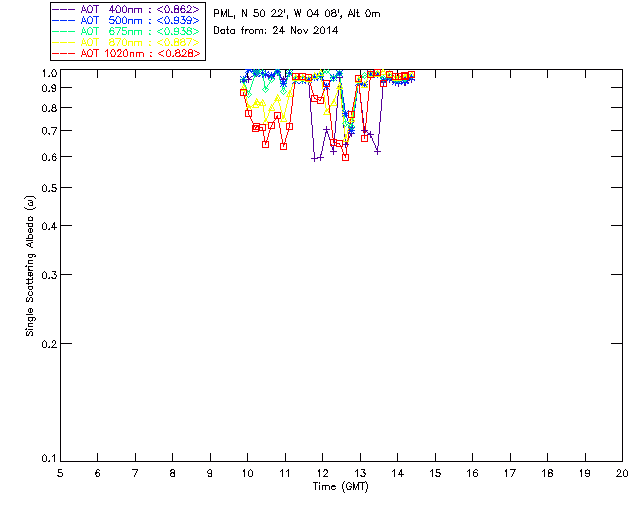Click x-axis hour label 10

pyautogui.click(x=248, y=473)
